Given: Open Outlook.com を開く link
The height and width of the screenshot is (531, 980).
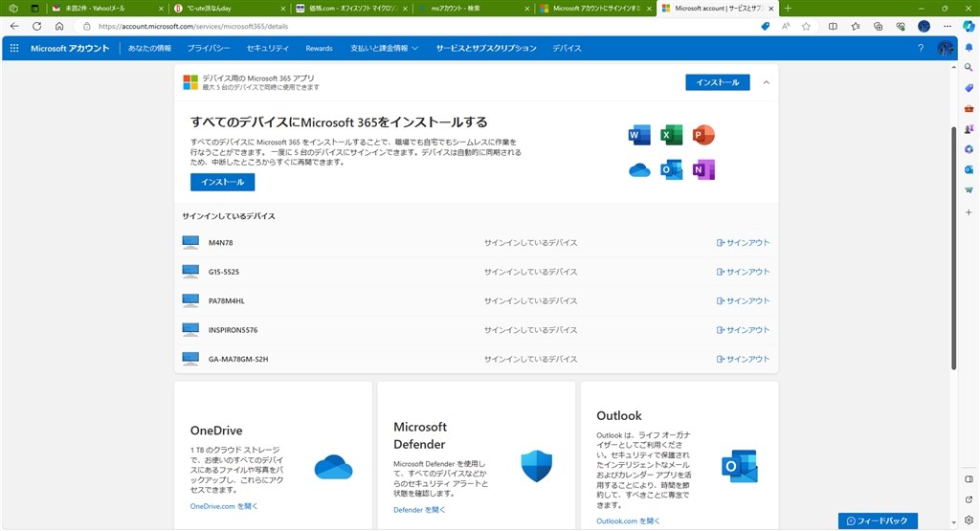Looking at the screenshot, I should [x=628, y=521].
